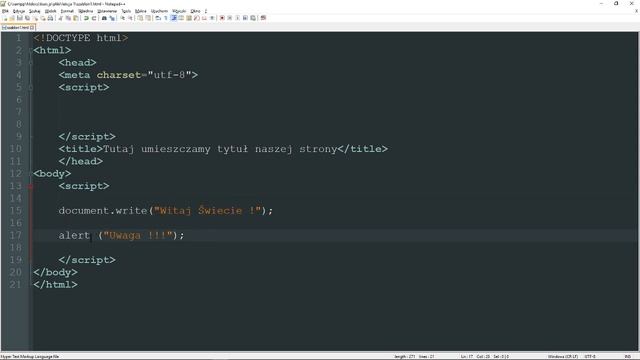Click line number 10 in the margin
Image resolution: width=640 pixels, height=360 pixels.
[15, 149]
